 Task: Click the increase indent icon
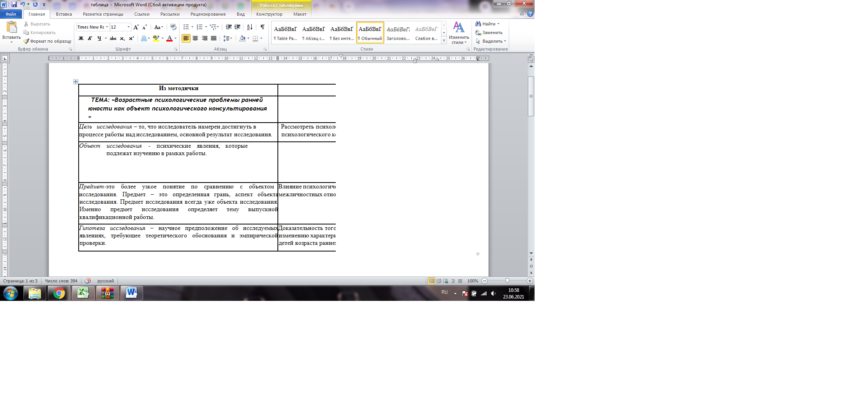[x=237, y=27]
